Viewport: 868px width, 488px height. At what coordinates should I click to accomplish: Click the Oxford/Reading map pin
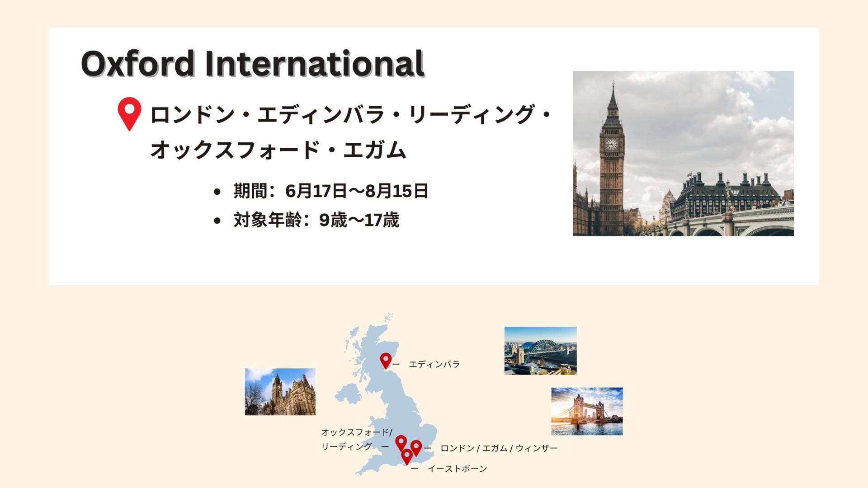pyautogui.click(x=401, y=443)
